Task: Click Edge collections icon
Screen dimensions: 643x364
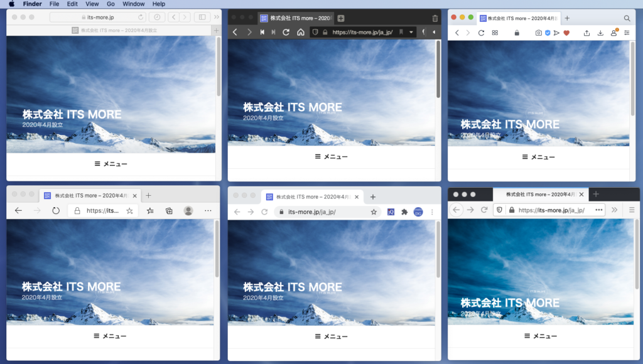Action: (169, 211)
